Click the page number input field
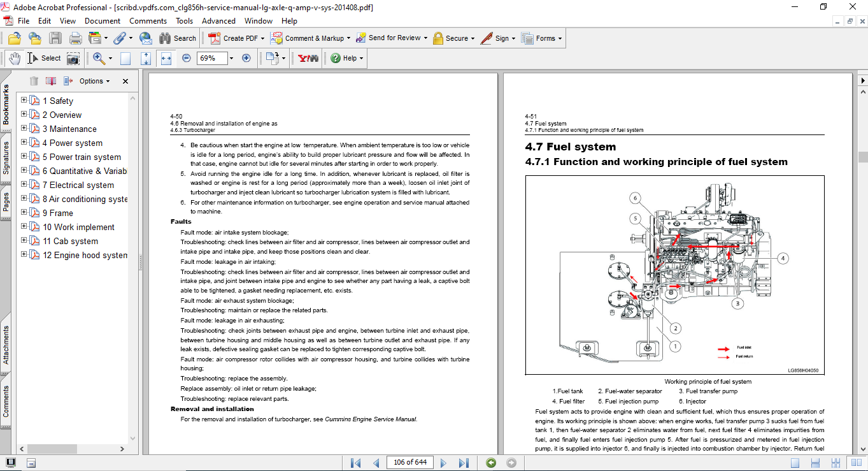This screenshot has height=471, width=868. [409, 463]
